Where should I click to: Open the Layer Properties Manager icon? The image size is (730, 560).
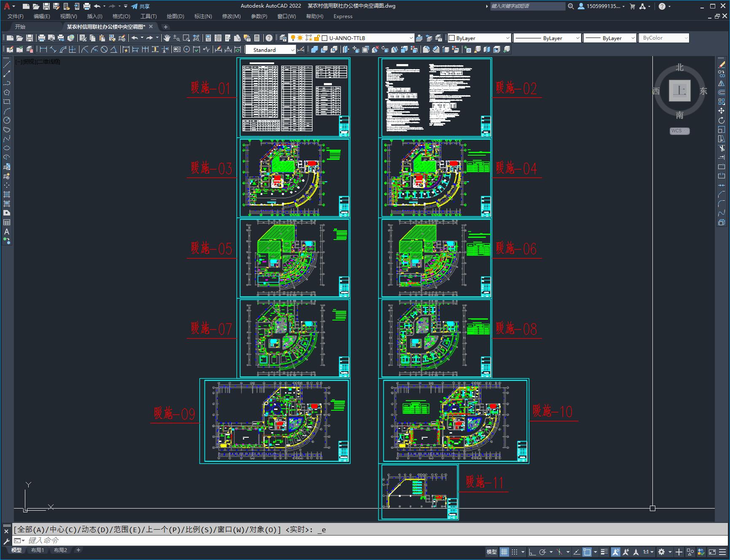click(283, 38)
